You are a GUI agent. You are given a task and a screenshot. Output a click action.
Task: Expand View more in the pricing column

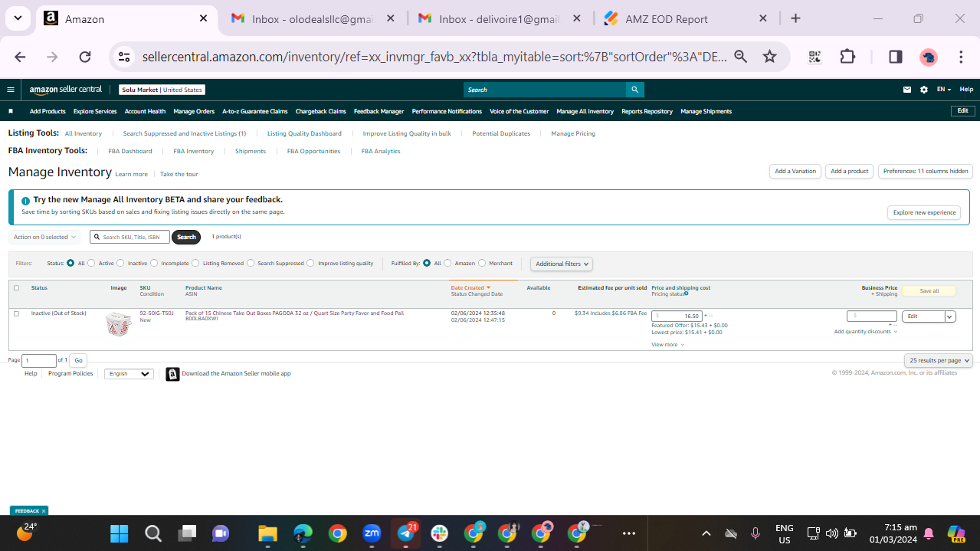click(x=667, y=345)
